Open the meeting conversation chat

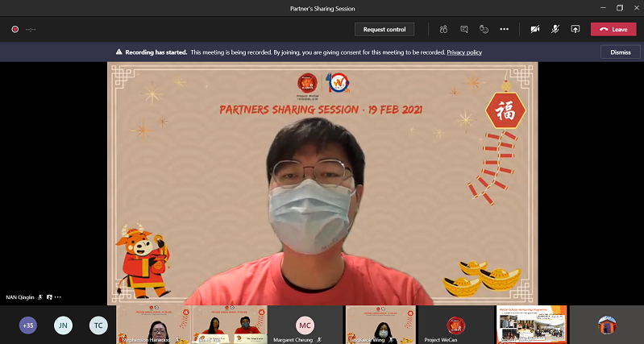coord(464,29)
